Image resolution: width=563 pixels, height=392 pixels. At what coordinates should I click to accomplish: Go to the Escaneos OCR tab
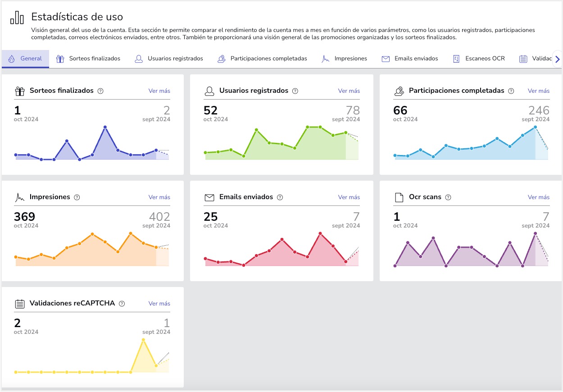click(x=479, y=59)
